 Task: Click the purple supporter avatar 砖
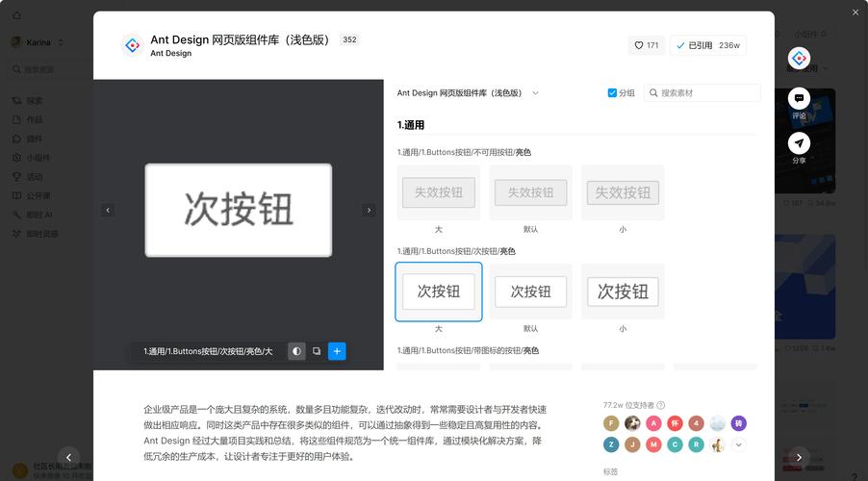(x=738, y=423)
